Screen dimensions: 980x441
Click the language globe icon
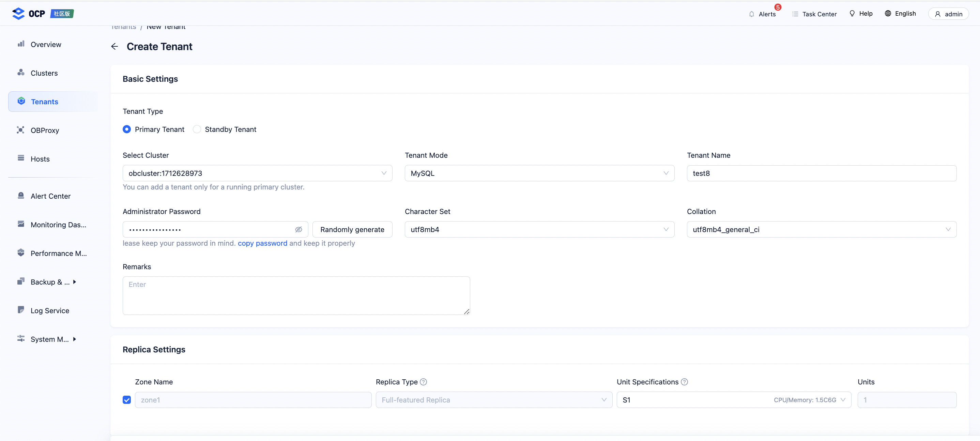888,13
